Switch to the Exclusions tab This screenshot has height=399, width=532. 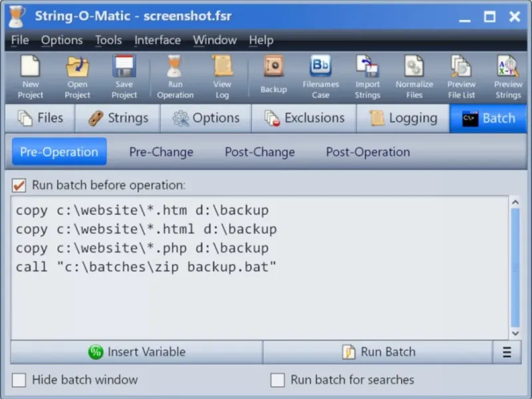304,118
